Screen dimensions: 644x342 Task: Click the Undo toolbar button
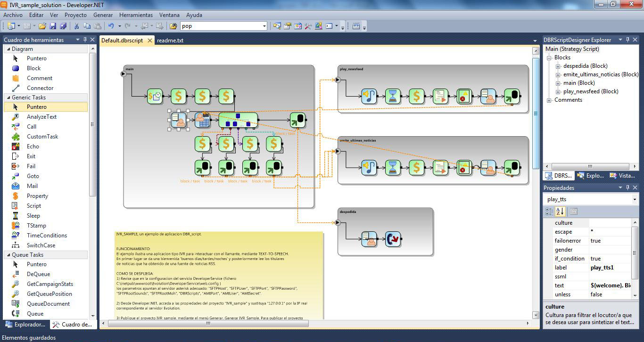pyautogui.click(x=111, y=26)
